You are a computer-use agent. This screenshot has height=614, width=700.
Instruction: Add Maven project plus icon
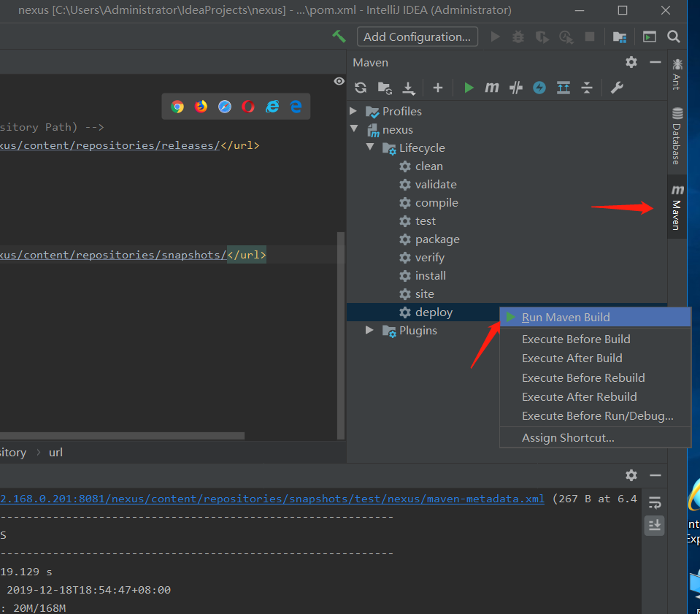coord(438,88)
